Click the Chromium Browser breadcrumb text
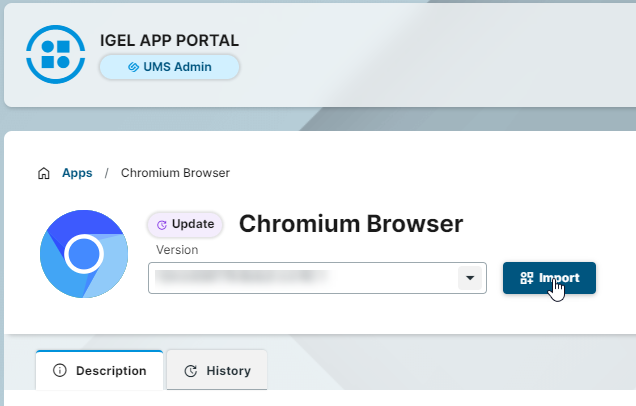This screenshot has width=636, height=406. (175, 173)
